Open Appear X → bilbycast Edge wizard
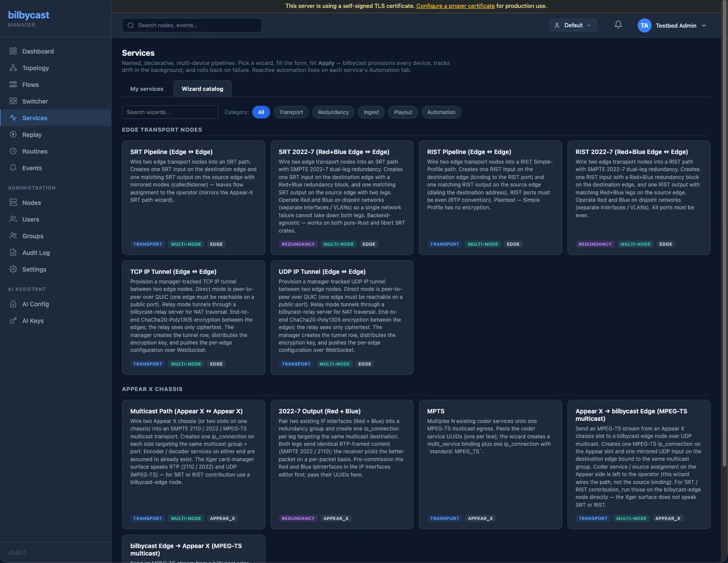This screenshot has width=728, height=563. 639,464
